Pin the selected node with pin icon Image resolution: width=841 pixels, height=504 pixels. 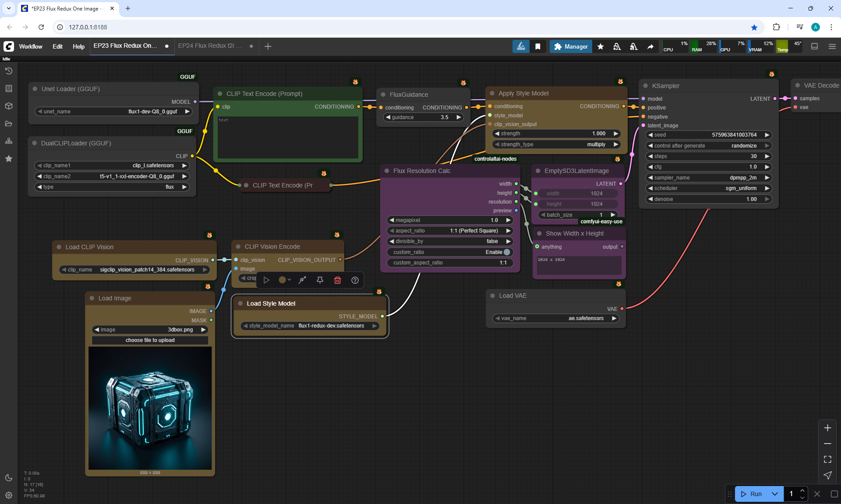(x=320, y=280)
